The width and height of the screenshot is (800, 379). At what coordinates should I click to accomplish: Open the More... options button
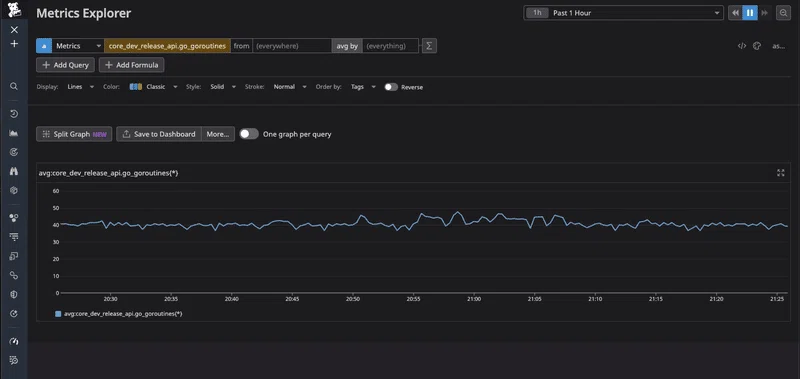[x=218, y=134]
